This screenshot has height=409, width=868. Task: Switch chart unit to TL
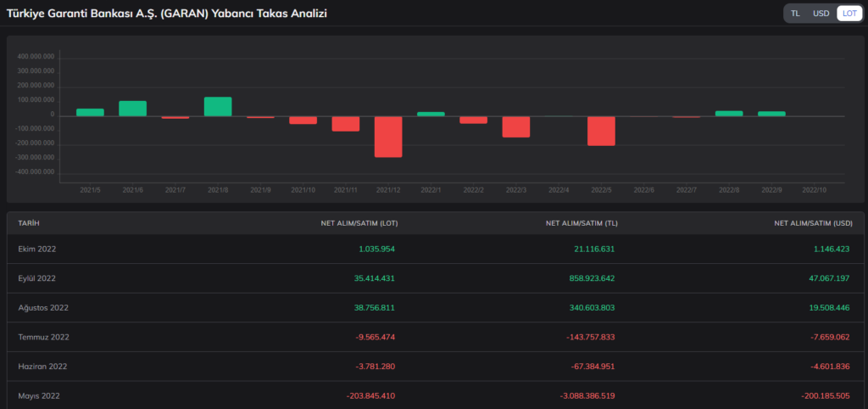[x=795, y=14]
